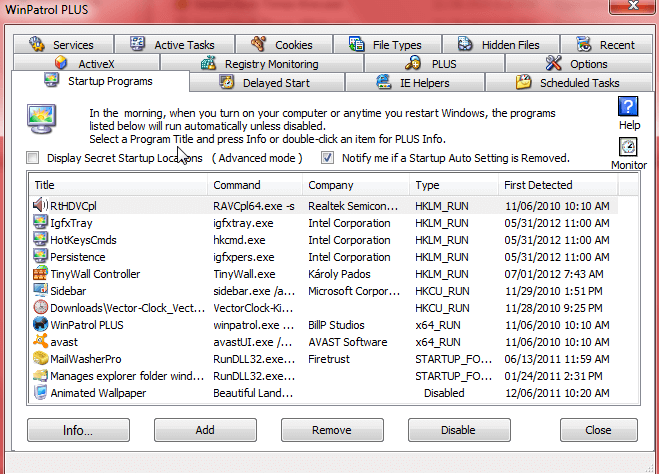This screenshot has width=659, height=474.
Task: Open the Cookies tab
Action: click(x=284, y=44)
